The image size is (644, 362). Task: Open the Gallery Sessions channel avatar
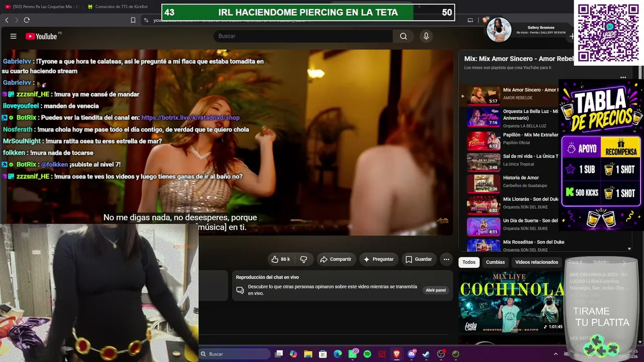(x=499, y=30)
